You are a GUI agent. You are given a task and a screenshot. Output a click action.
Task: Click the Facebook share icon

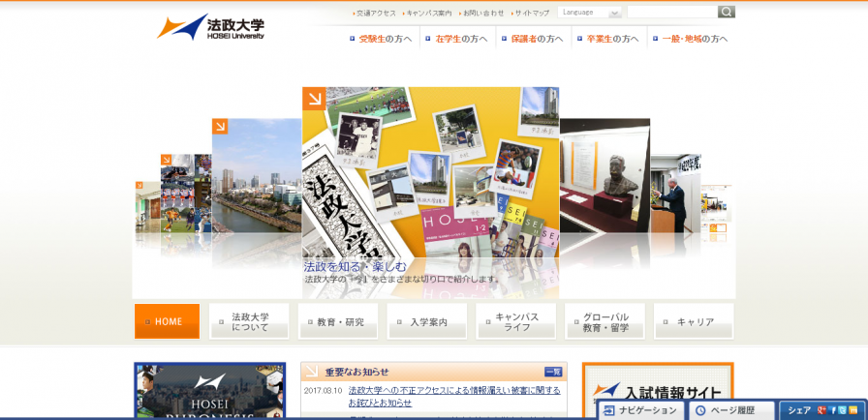click(832, 410)
